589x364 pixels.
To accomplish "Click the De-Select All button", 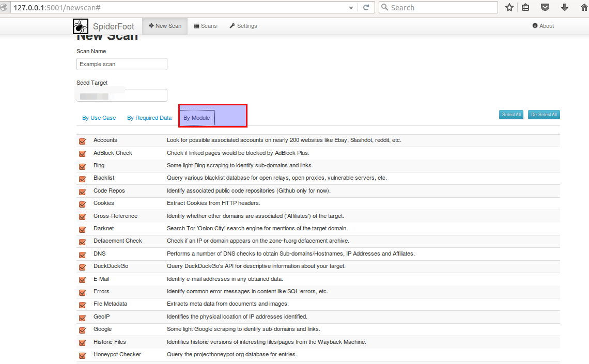I will [x=544, y=115].
